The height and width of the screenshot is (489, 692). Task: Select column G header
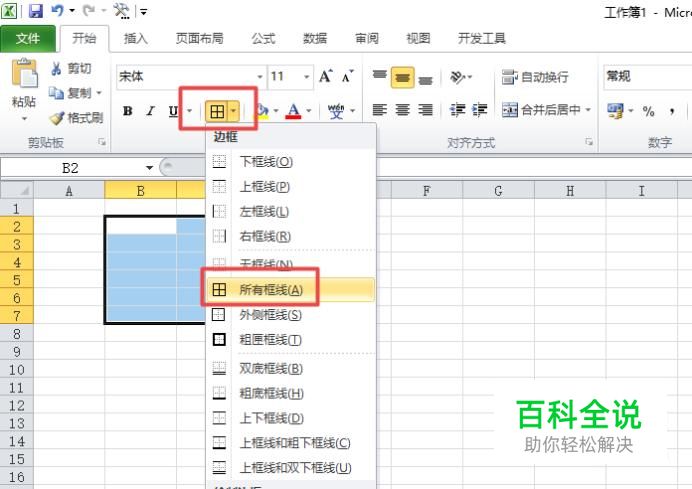(498, 191)
